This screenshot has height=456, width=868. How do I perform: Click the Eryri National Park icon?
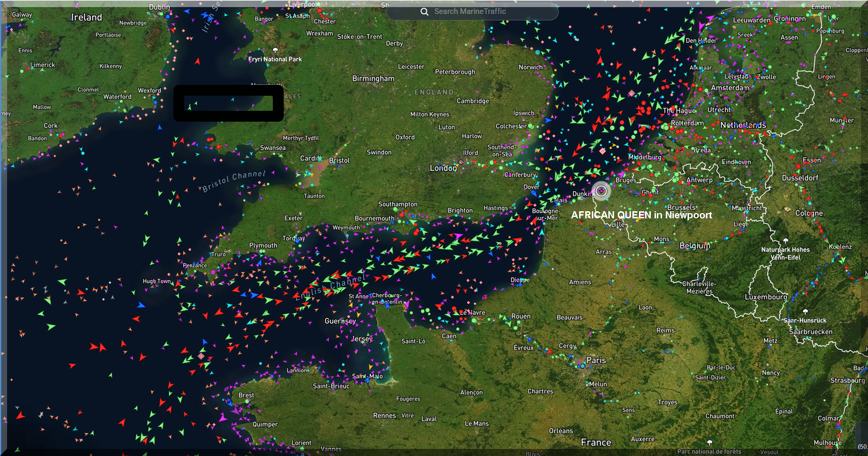click(x=276, y=50)
